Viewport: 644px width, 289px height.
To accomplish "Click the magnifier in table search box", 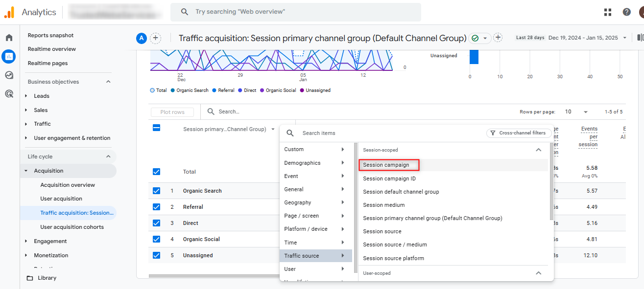I will click(211, 111).
